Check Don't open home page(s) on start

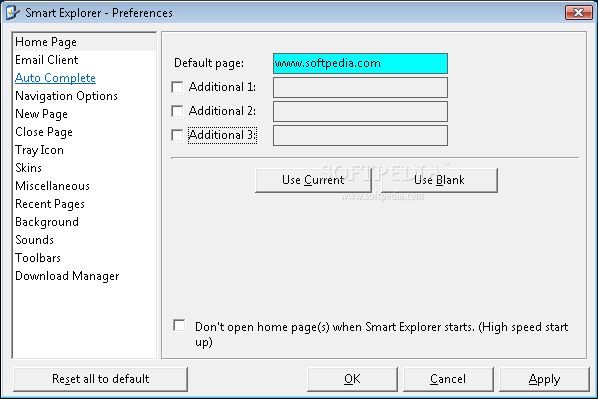pyautogui.click(x=179, y=326)
